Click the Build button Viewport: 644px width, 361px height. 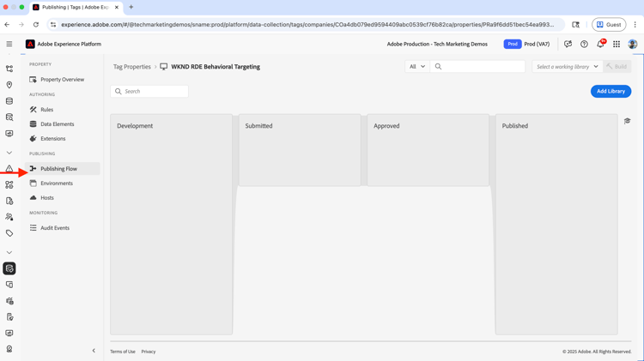(617, 67)
